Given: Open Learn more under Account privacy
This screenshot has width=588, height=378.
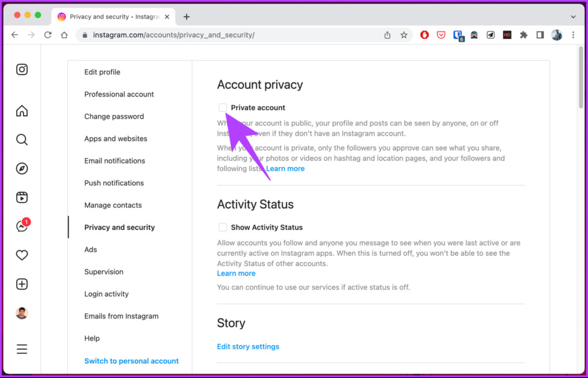Looking at the screenshot, I should click(x=285, y=168).
